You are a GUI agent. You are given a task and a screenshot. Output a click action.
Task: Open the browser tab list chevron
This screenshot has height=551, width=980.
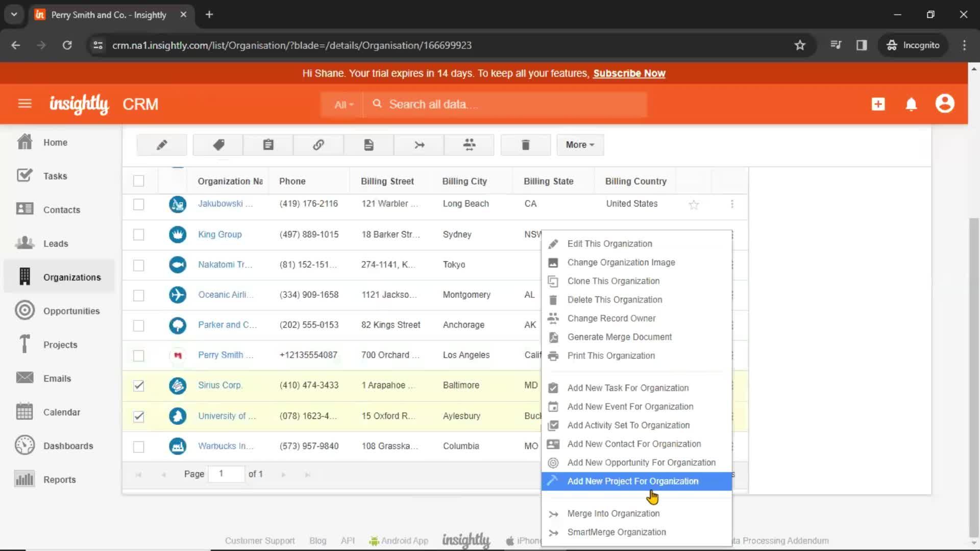[x=14, y=14]
